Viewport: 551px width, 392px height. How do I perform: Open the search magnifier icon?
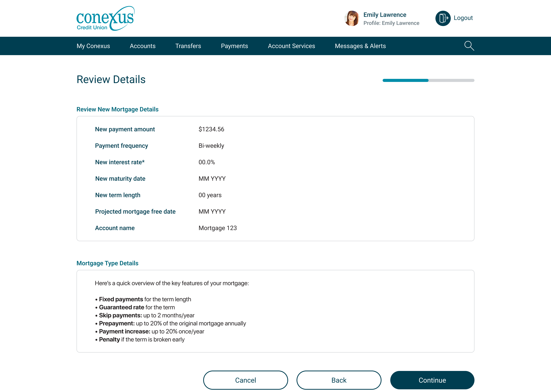pos(469,46)
